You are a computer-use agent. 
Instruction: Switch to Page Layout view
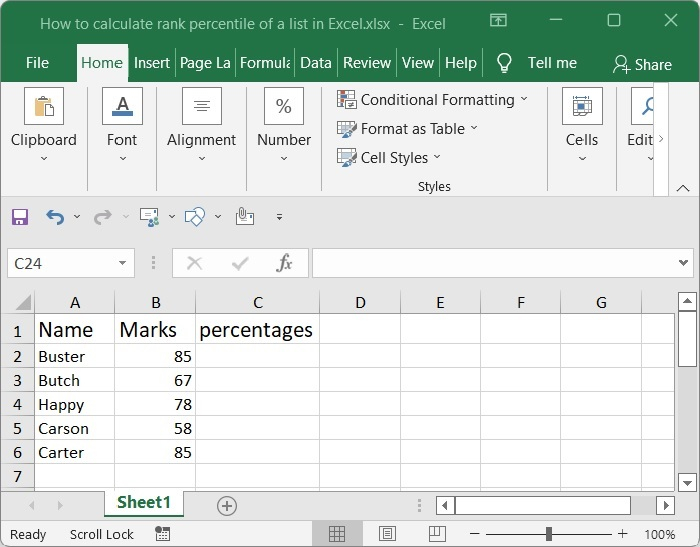coord(387,534)
